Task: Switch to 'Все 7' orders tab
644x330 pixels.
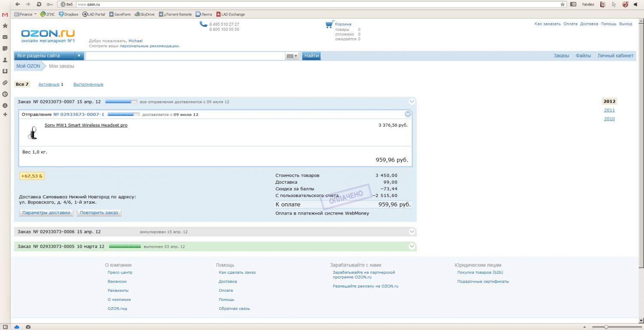Action: [x=22, y=84]
